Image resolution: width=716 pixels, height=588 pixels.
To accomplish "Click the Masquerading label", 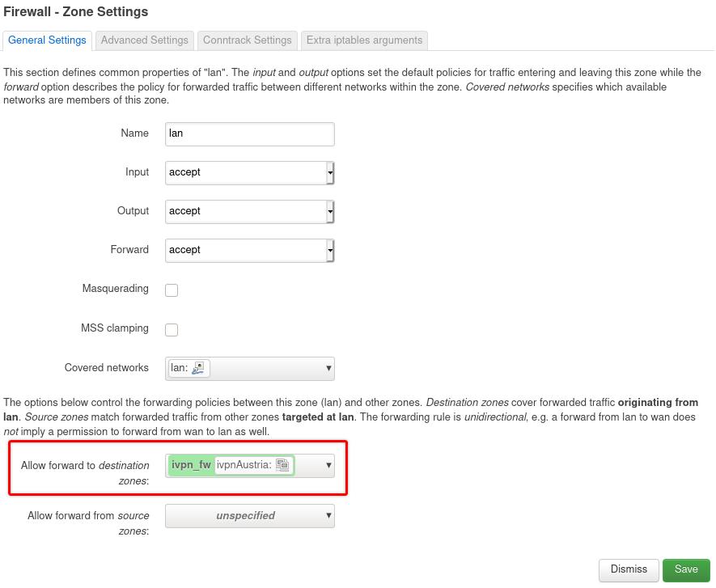I will point(115,289).
